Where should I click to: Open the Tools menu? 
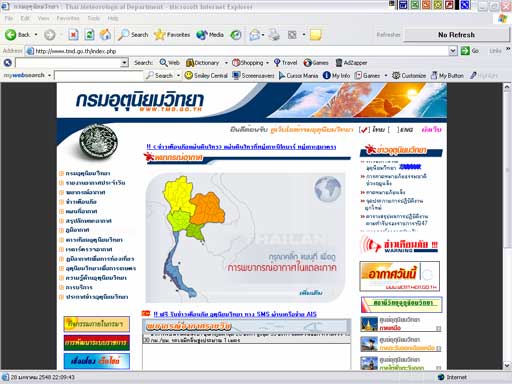click(94, 18)
